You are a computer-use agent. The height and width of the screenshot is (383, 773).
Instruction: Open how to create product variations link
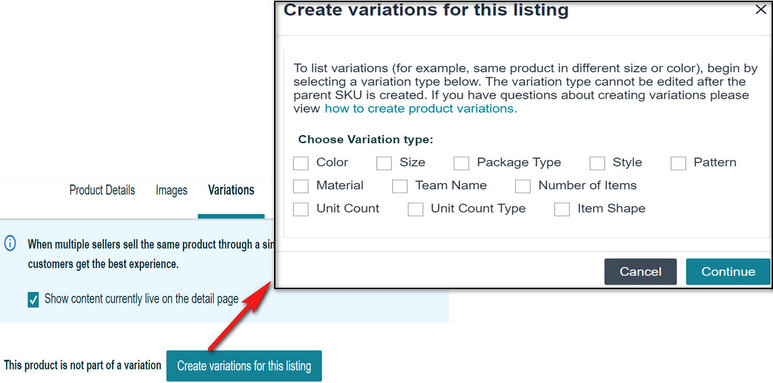coord(421,109)
